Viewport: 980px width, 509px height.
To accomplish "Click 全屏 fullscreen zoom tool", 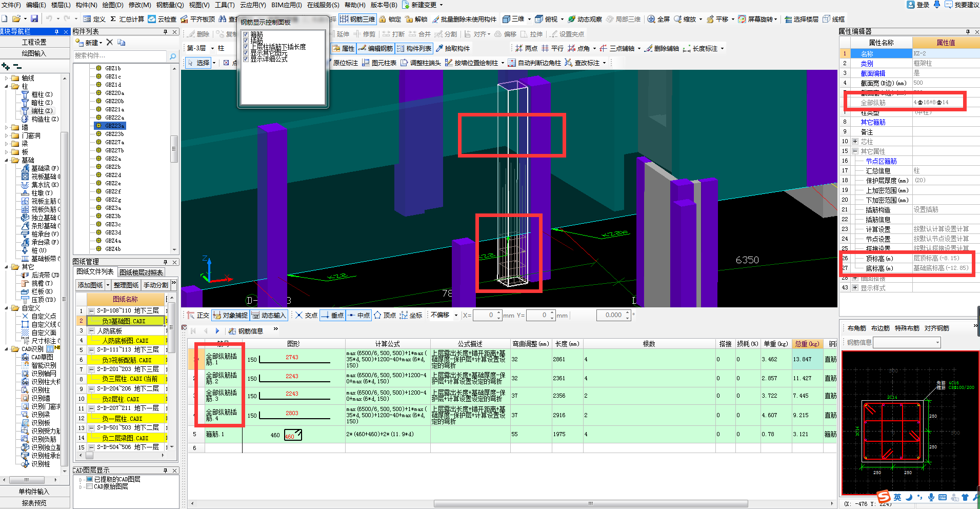I will coord(658,19).
